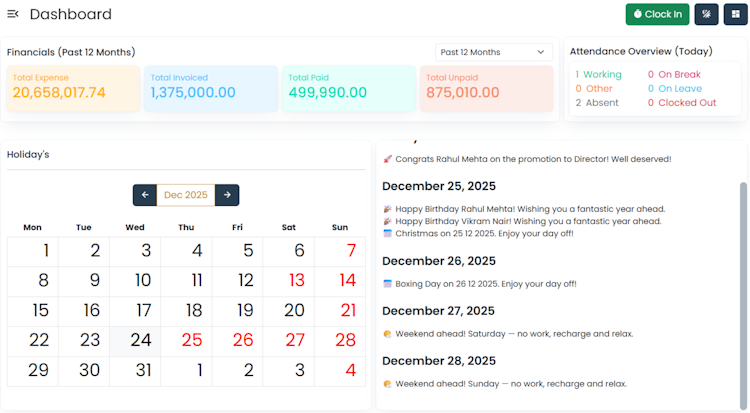Click the calendar icon beside the Christmas notice
750x413 pixels.
[x=388, y=233]
